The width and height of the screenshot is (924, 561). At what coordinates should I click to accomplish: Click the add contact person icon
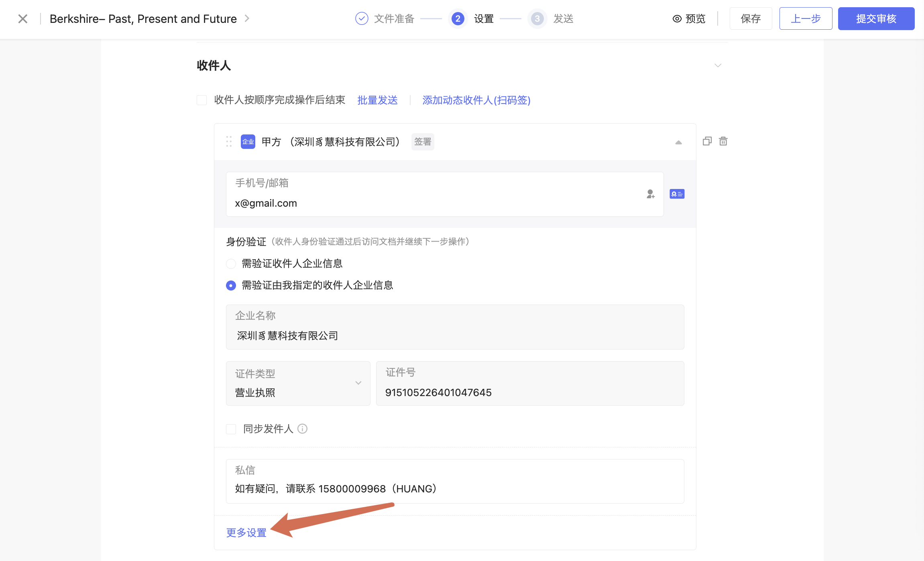coord(650,194)
